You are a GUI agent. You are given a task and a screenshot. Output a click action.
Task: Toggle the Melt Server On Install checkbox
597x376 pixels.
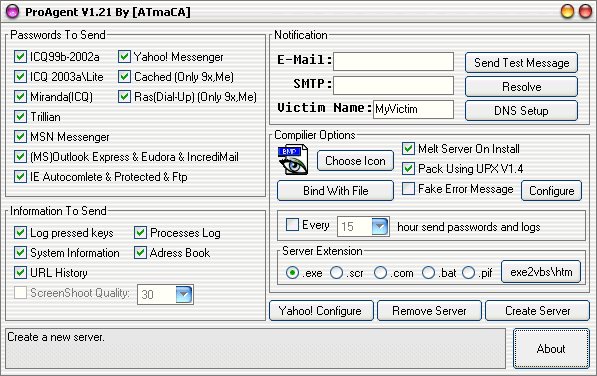tap(409, 148)
